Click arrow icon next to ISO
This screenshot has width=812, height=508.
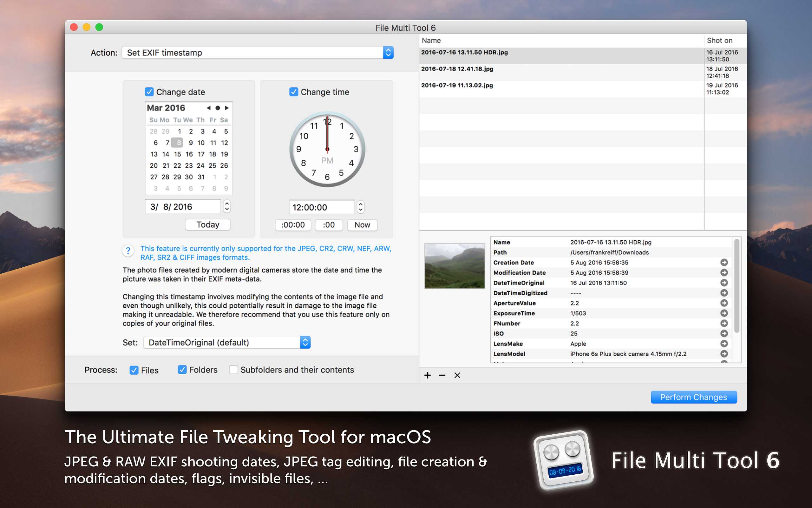(x=724, y=333)
